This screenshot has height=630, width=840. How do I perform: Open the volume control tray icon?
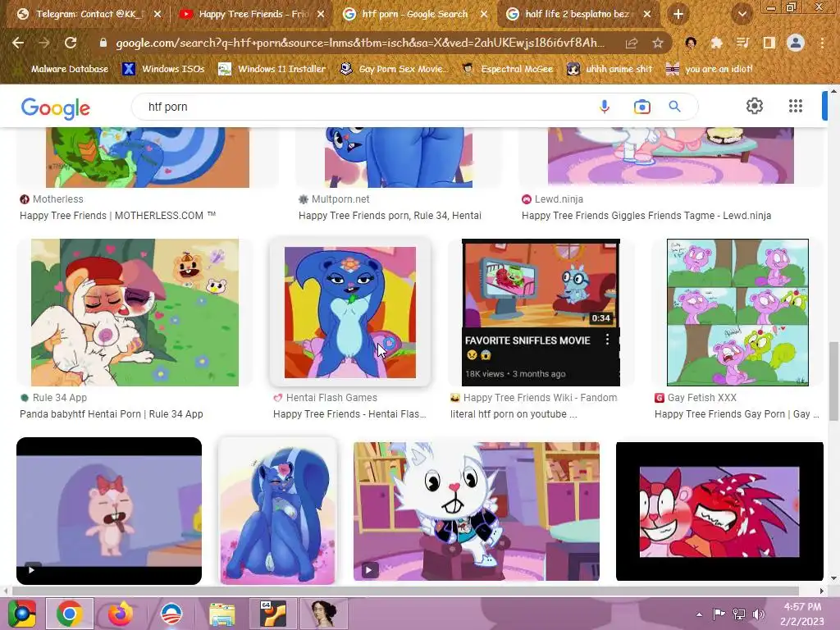pyautogui.click(x=759, y=614)
